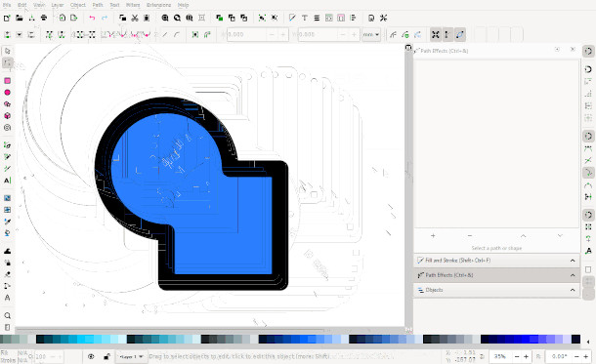596x364 pixels.
Task: Open the Path menu
Action: [x=98, y=5]
